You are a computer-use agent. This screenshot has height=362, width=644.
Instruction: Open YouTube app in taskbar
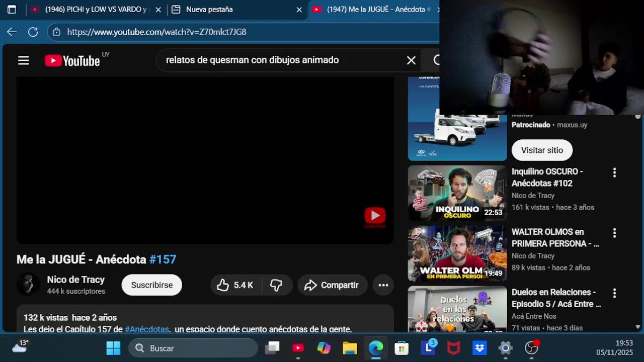pyautogui.click(x=298, y=348)
